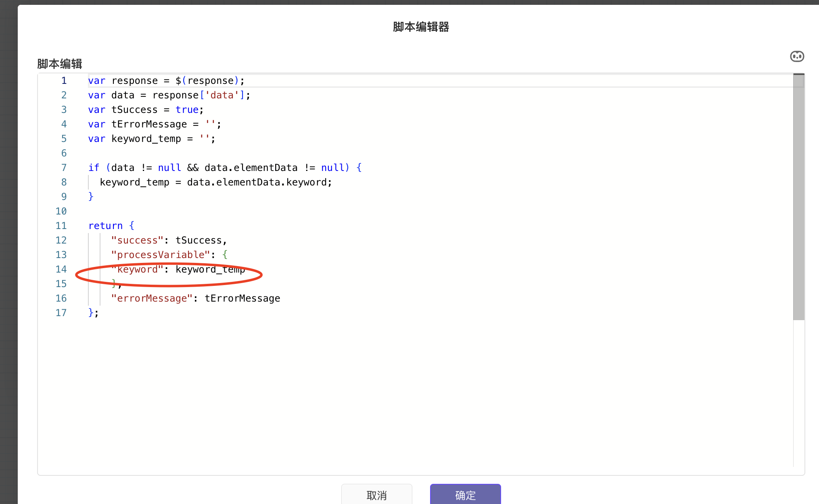Click the closing '};' on line 17
The height and width of the screenshot is (504, 819).
click(x=93, y=313)
